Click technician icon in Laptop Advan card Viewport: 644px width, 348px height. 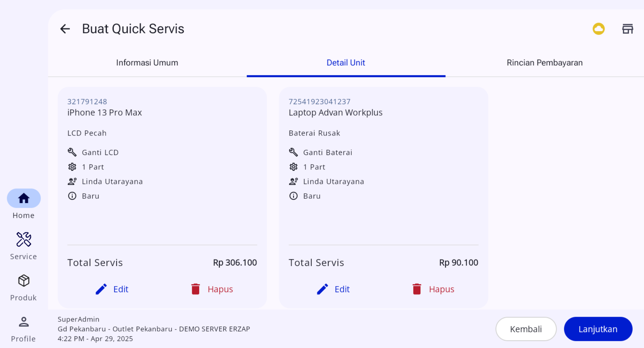pyautogui.click(x=293, y=182)
